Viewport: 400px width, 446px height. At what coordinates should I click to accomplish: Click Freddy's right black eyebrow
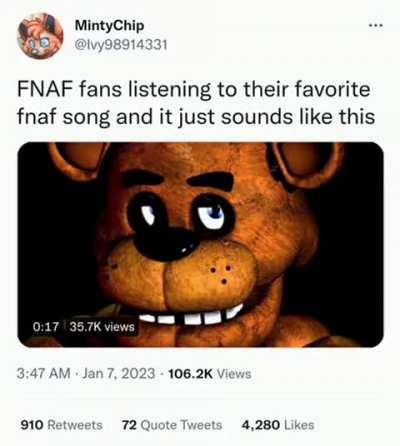click(211, 181)
